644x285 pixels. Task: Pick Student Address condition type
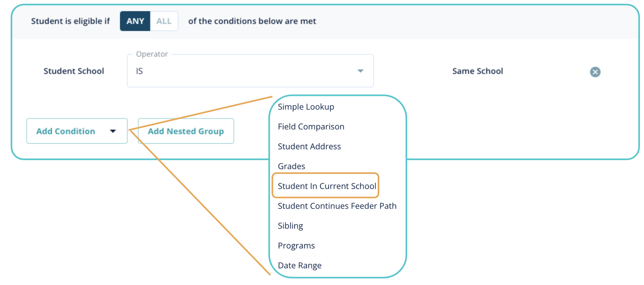click(x=309, y=146)
